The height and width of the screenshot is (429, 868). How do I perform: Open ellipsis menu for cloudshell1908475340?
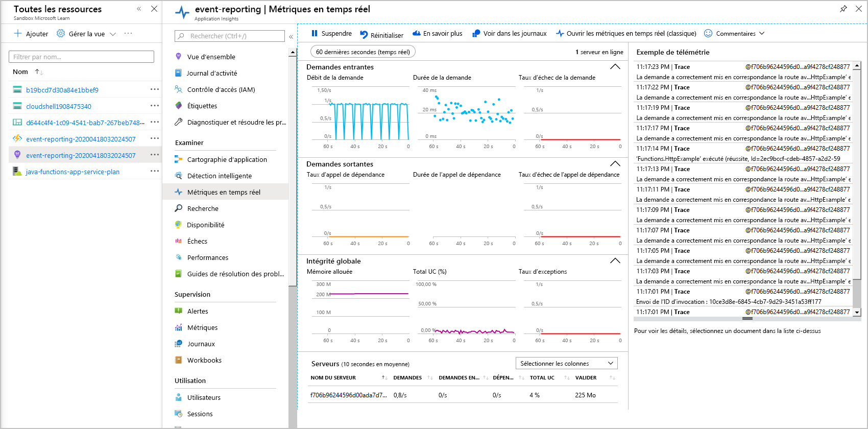tap(155, 106)
